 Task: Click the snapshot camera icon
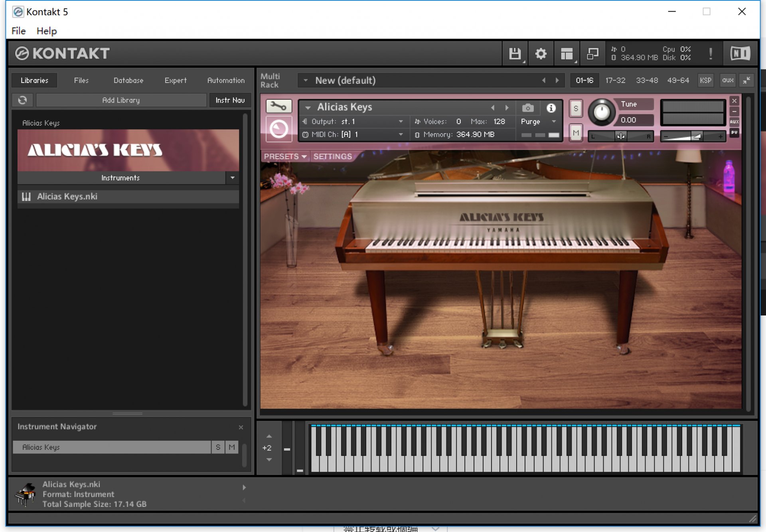(x=527, y=108)
